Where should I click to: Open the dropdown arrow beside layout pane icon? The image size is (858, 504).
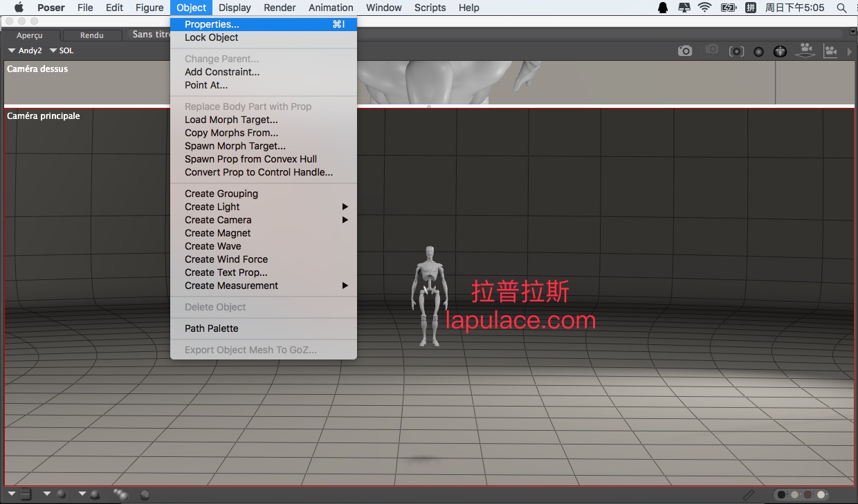pos(12,494)
